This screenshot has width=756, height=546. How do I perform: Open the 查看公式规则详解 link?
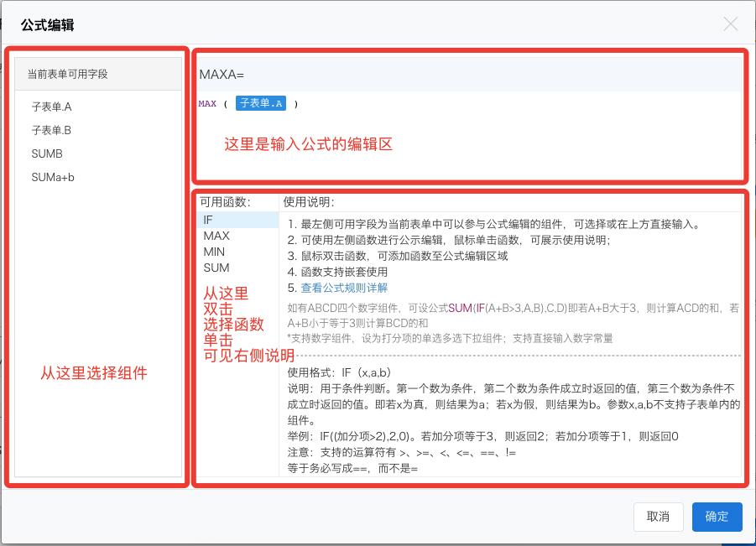point(344,288)
